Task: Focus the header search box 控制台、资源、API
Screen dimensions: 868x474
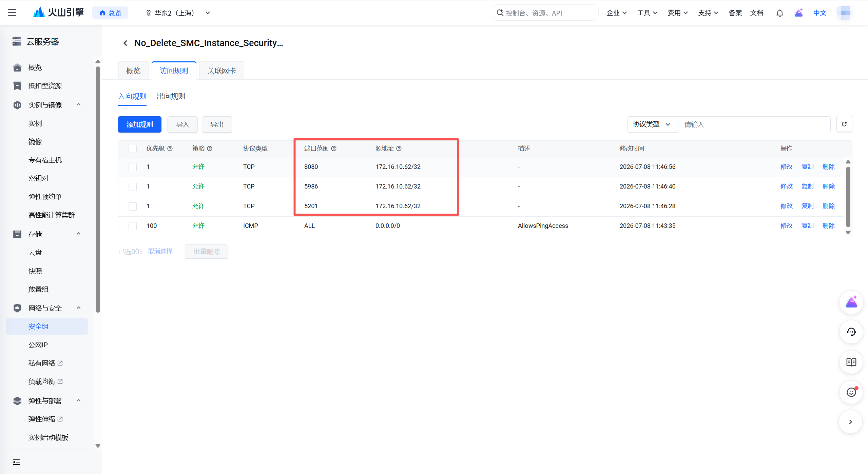Action: pos(545,13)
